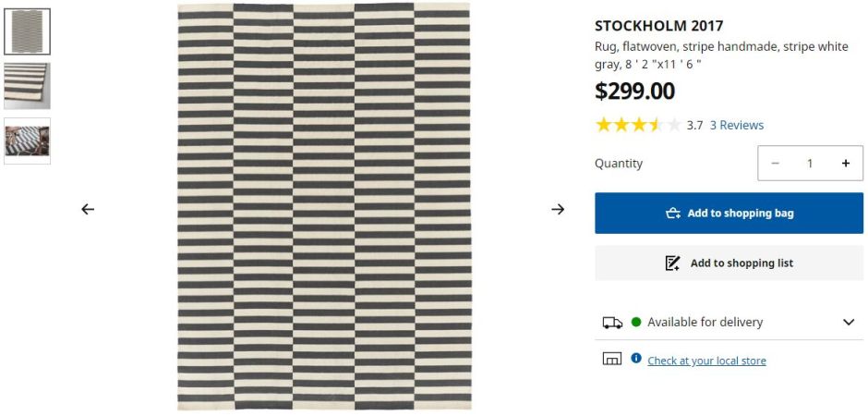Show the next product image
868x416 pixels.
point(558,209)
